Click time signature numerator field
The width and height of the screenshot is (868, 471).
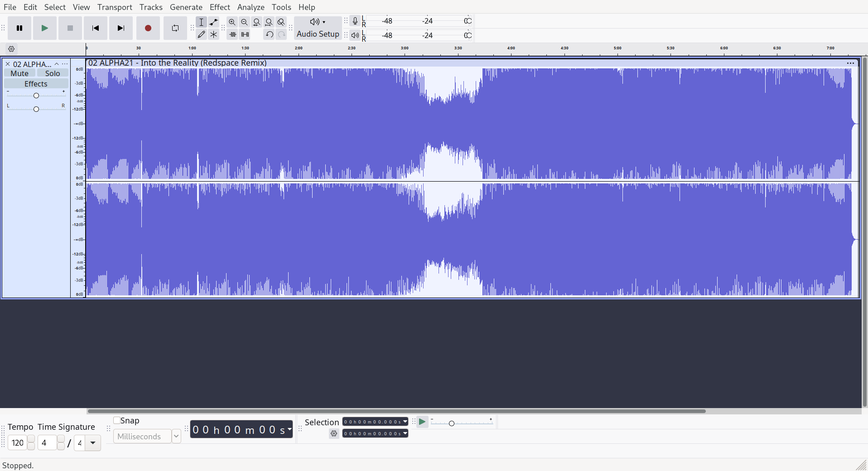[x=47, y=442]
